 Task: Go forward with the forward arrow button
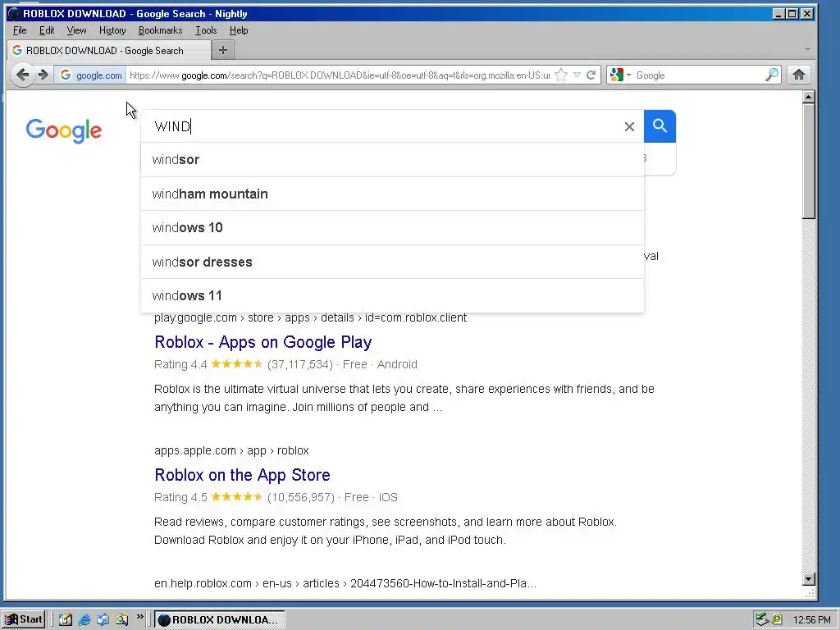click(43, 75)
